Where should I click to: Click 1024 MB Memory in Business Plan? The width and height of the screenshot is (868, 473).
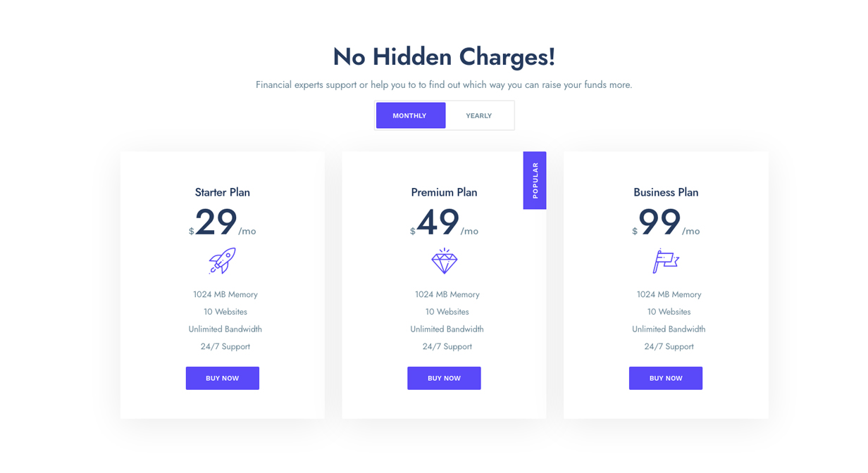click(669, 294)
